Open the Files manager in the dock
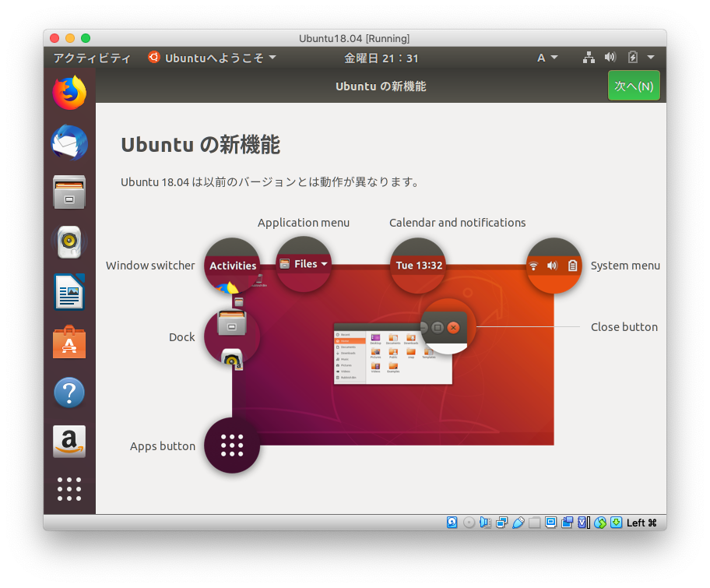Viewport: 710px width, 588px height. tap(69, 192)
